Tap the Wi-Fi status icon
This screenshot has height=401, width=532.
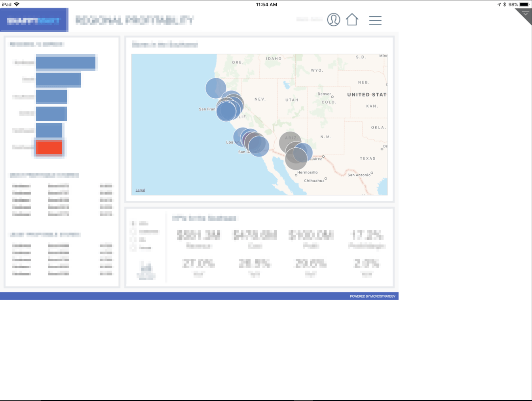pyautogui.click(x=17, y=4)
